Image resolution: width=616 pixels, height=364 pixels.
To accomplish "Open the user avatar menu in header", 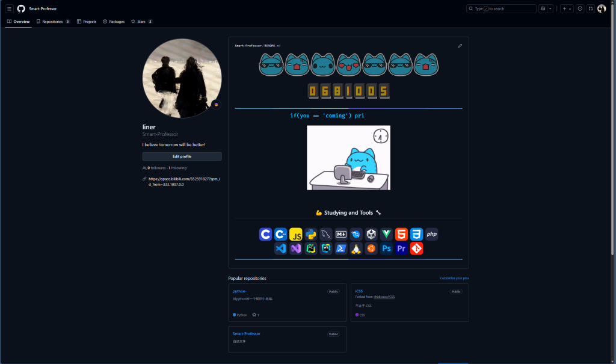I will (x=602, y=9).
